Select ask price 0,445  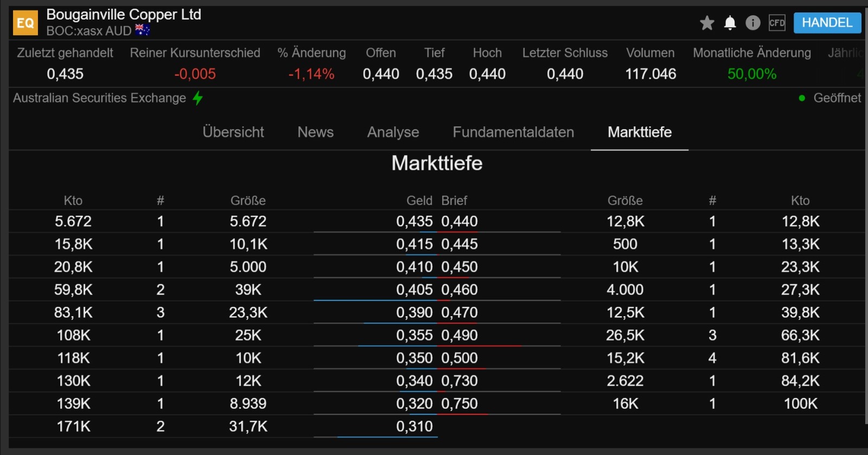point(459,244)
